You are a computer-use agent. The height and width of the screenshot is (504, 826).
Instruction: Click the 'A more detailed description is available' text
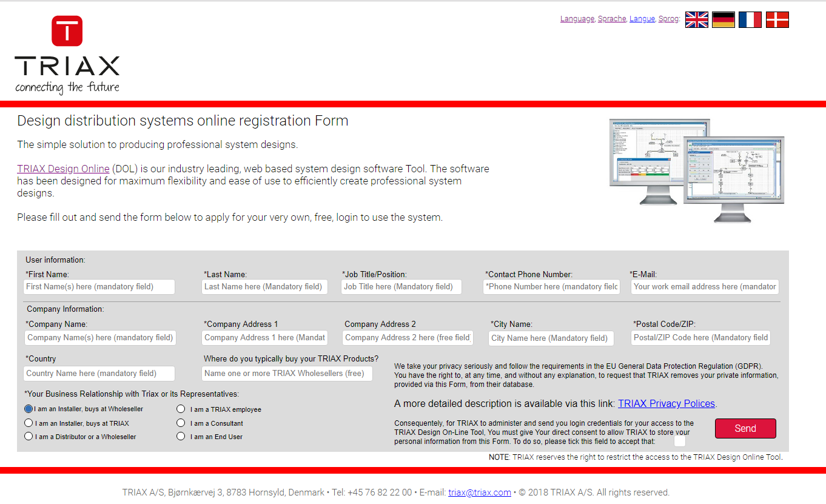pyautogui.click(x=505, y=403)
